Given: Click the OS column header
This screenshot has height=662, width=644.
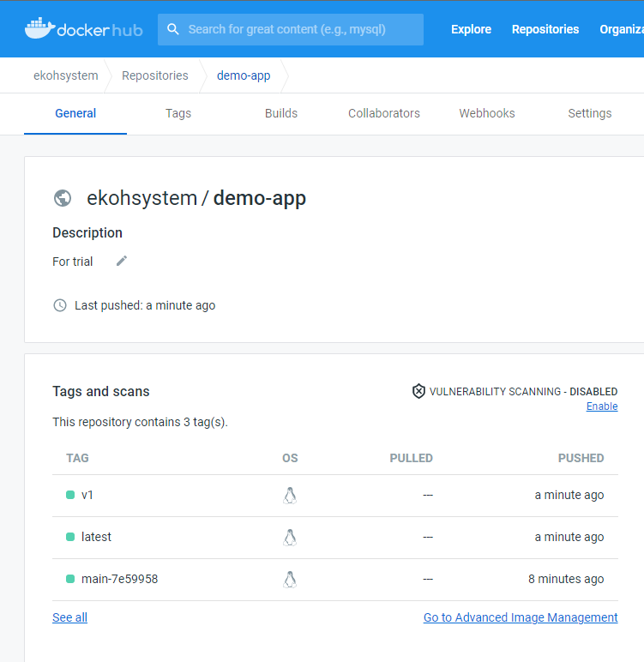Looking at the screenshot, I should click(290, 458).
